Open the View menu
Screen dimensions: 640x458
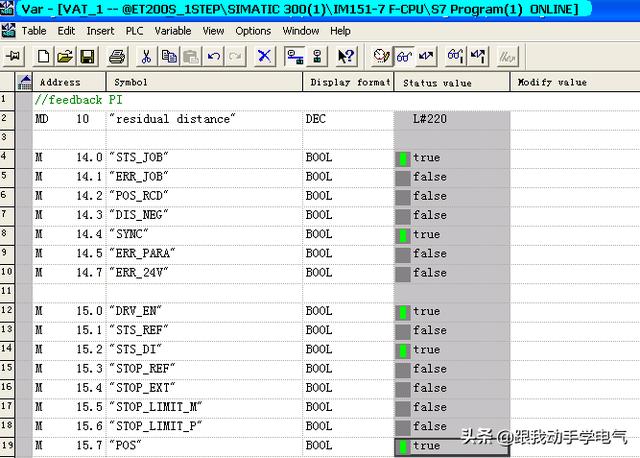pyautogui.click(x=213, y=31)
